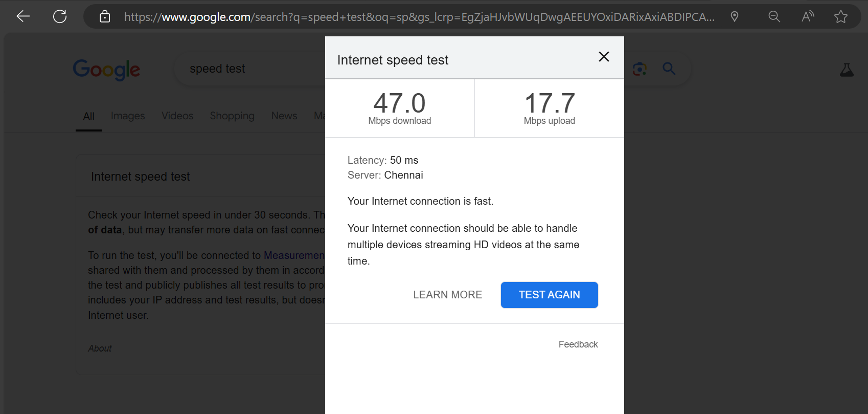The width and height of the screenshot is (868, 414).
Task: Reload the page with the refresh icon
Action: pos(60,16)
